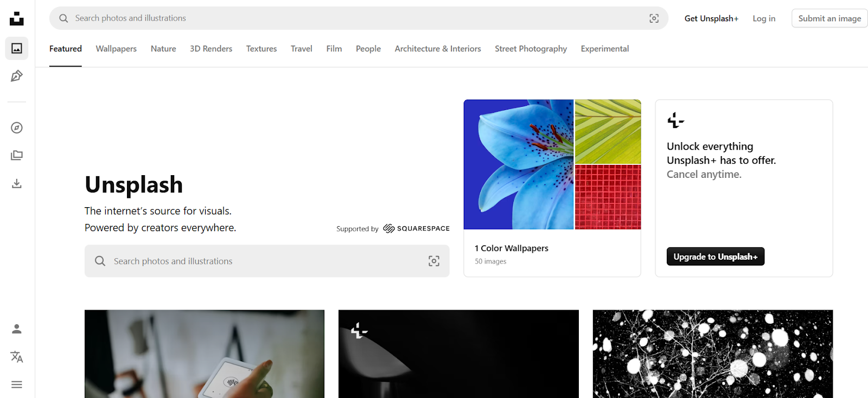Select the Featured tab
868x398 pixels.
66,49
